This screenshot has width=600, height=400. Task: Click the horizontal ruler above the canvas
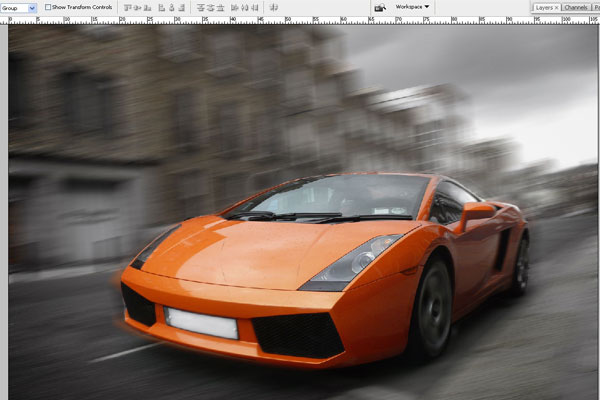[300, 20]
